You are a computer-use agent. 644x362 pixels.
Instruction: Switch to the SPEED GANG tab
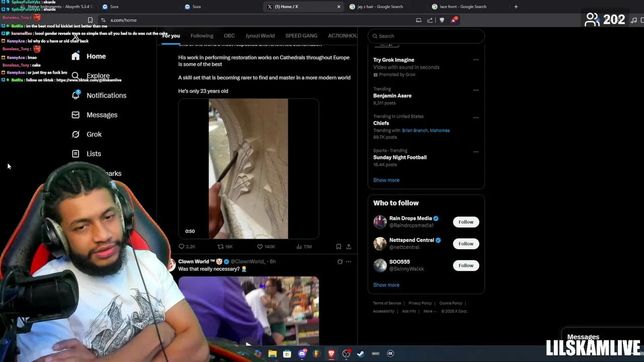301,36
